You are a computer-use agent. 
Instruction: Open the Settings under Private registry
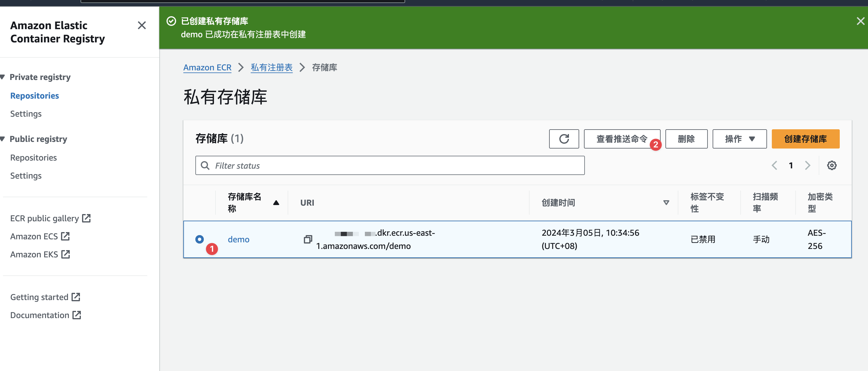(x=26, y=114)
